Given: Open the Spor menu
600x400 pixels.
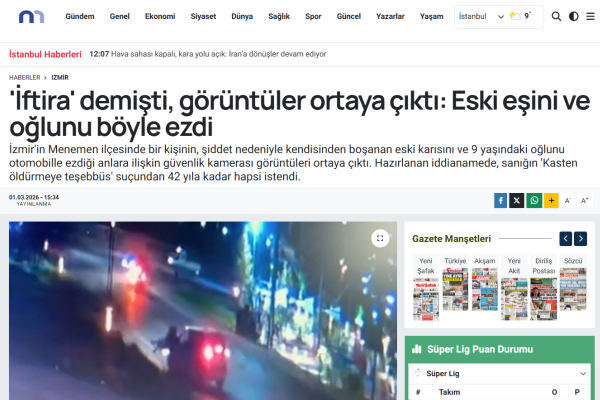Looking at the screenshot, I should click(313, 16).
